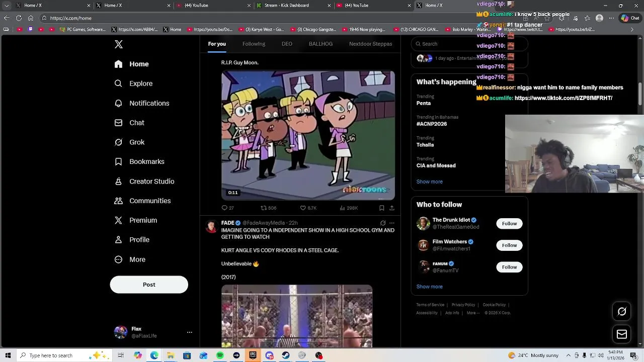Viewport: 644px width, 362px height.
Task: Open Terms of Service link
Action: point(430,305)
